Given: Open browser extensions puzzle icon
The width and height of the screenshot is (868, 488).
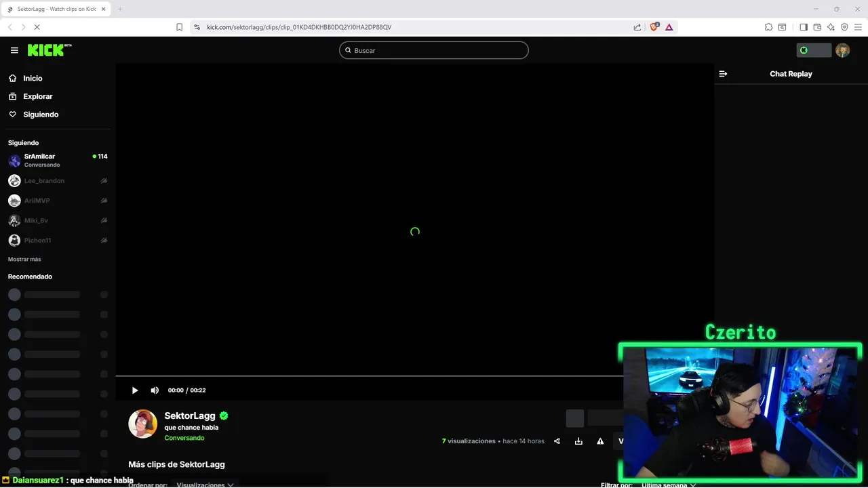Looking at the screenshot, I should (768, 27).
